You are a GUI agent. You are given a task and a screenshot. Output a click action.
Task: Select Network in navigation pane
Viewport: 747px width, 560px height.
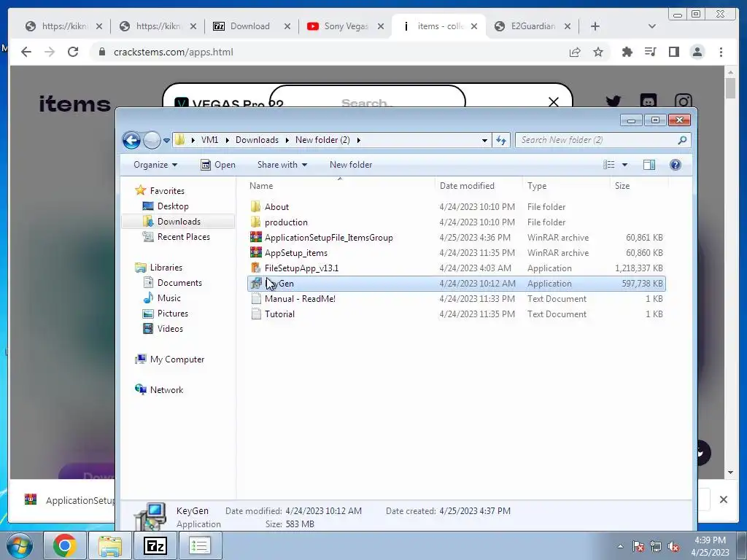(x=166, y=390)
